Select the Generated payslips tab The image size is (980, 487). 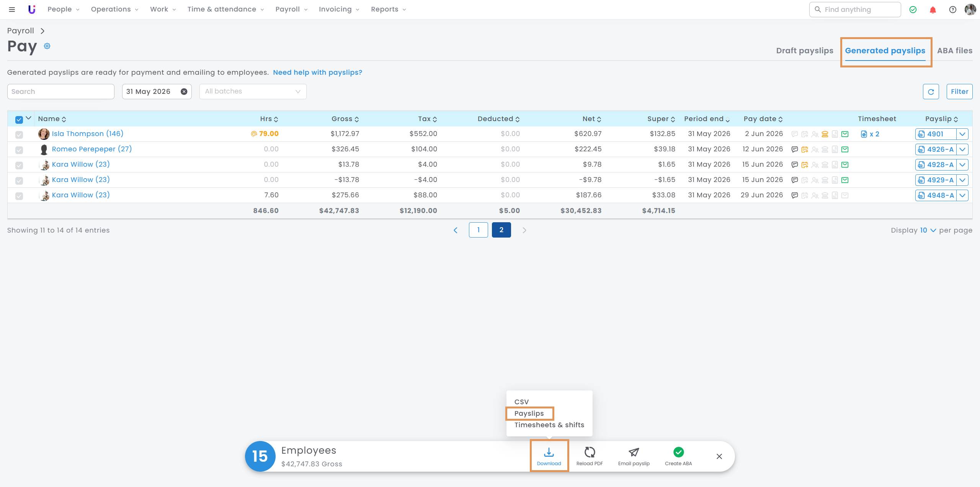tap(885, 51)
